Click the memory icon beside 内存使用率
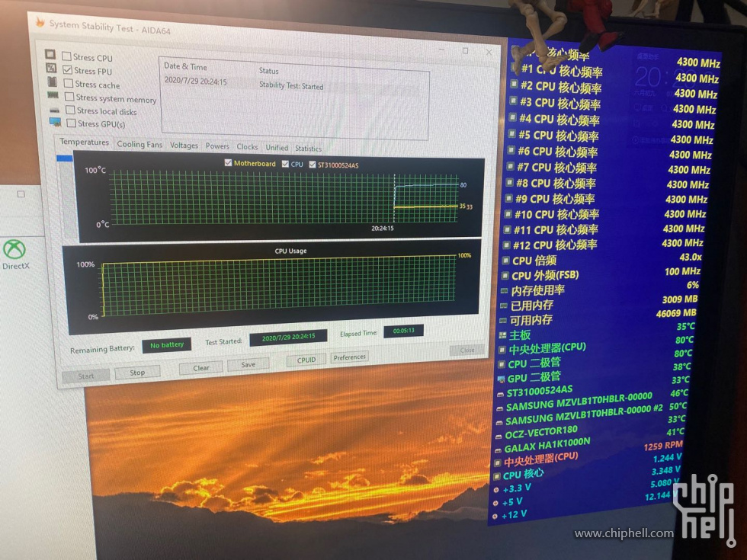 coord(504,291)
